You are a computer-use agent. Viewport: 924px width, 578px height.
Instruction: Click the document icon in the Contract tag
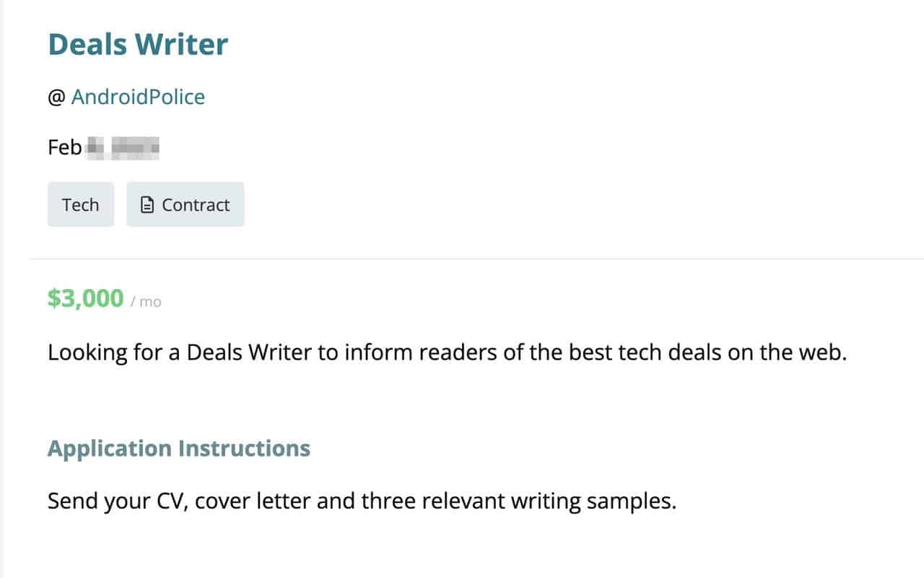147,205
